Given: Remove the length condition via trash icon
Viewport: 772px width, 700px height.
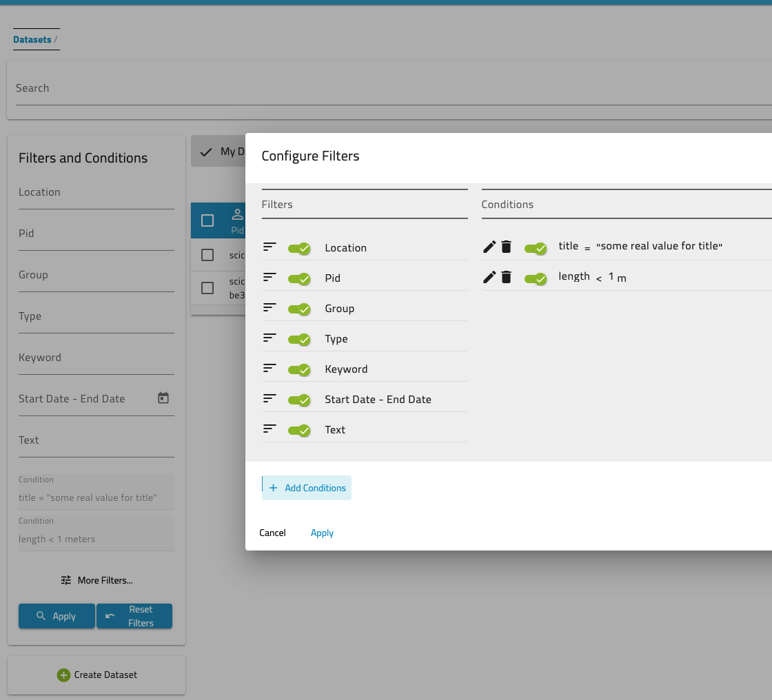Looking at the screenshot, I should [507, 277].
